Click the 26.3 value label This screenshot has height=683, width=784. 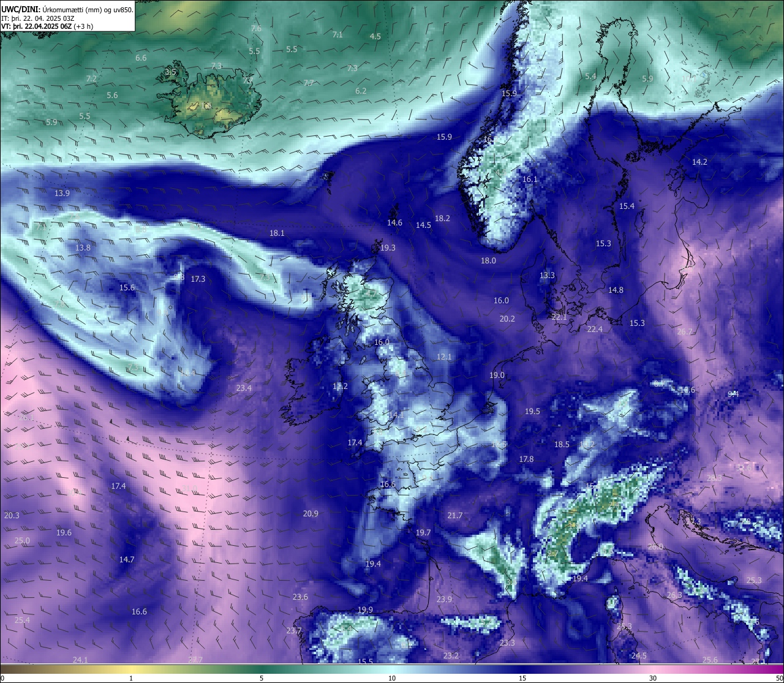click(674, 595)
